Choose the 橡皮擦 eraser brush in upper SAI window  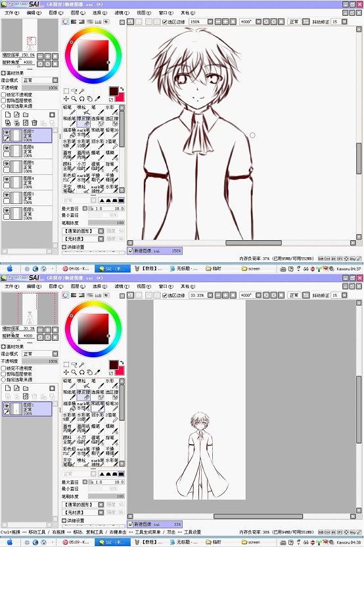83,122
